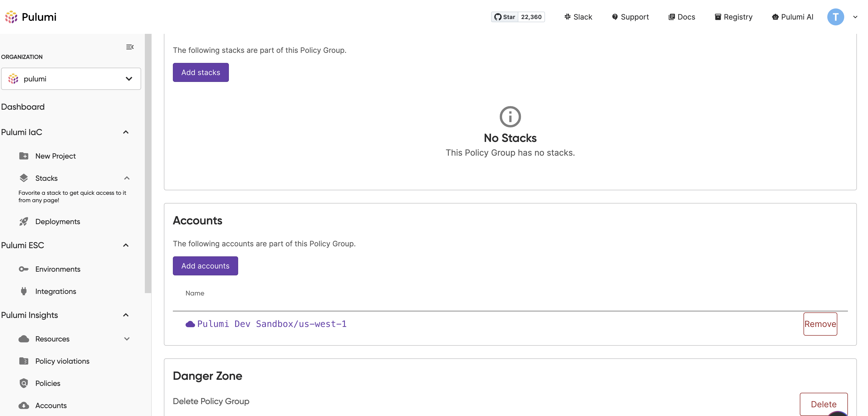Open Accounts in sidebar
868x416 pixels.
pos(51,405)
